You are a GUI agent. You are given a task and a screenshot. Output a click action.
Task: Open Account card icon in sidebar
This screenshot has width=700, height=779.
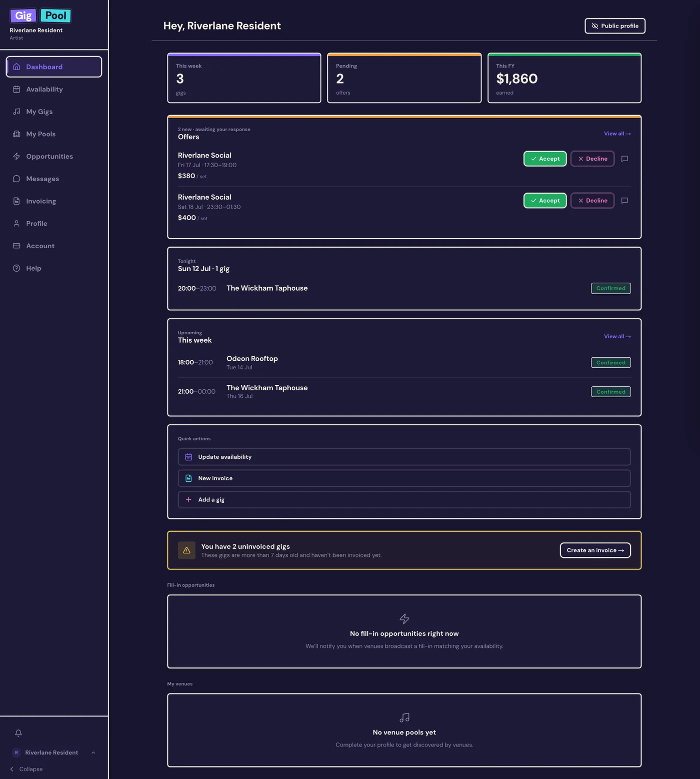point(16,246)
